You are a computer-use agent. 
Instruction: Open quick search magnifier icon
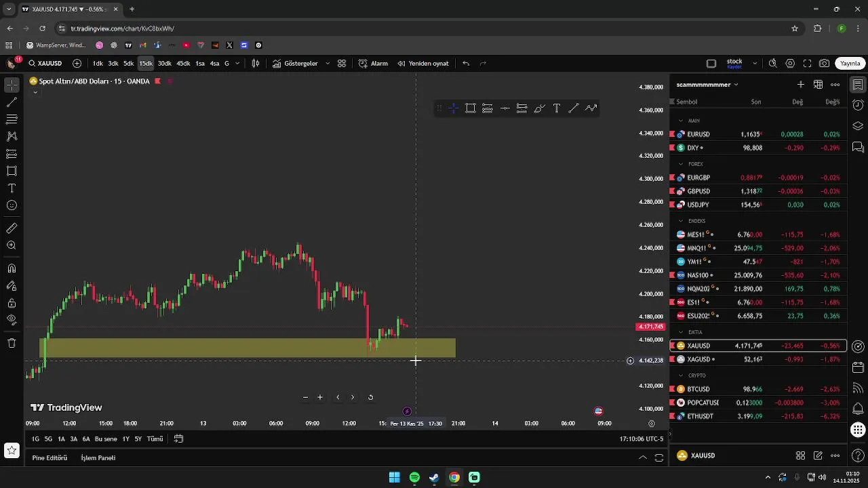click(772, 63)
